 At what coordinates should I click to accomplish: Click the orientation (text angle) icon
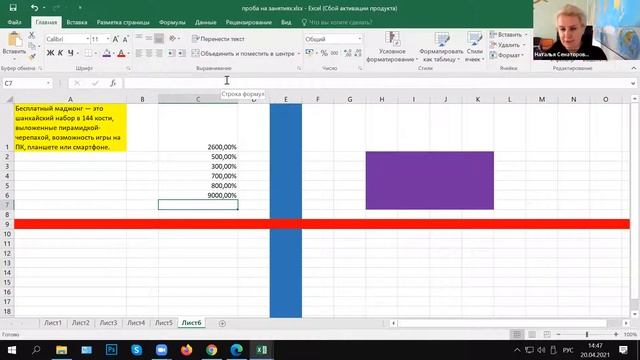coord(173,38)
